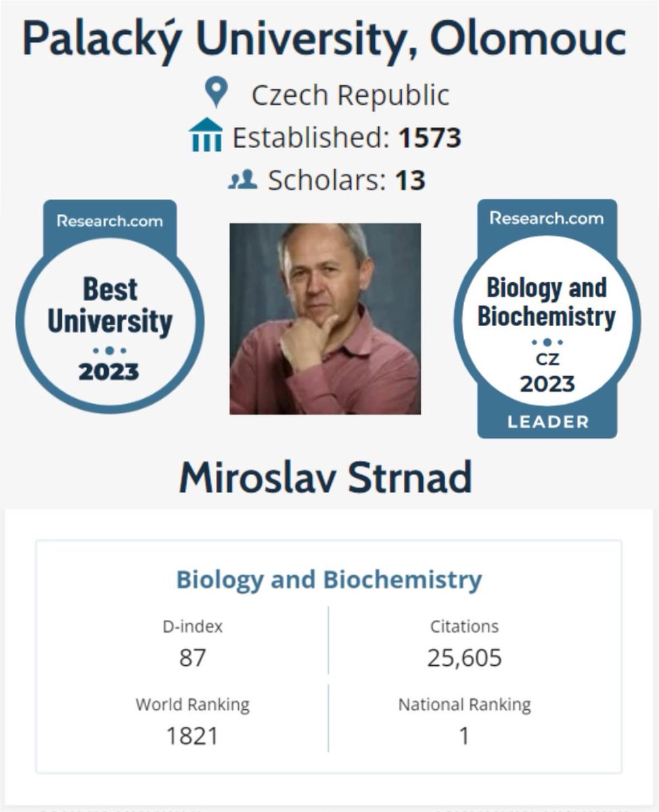Click the D-index value 87
This screenshot has height=812, width=659.
click(192, 658)
